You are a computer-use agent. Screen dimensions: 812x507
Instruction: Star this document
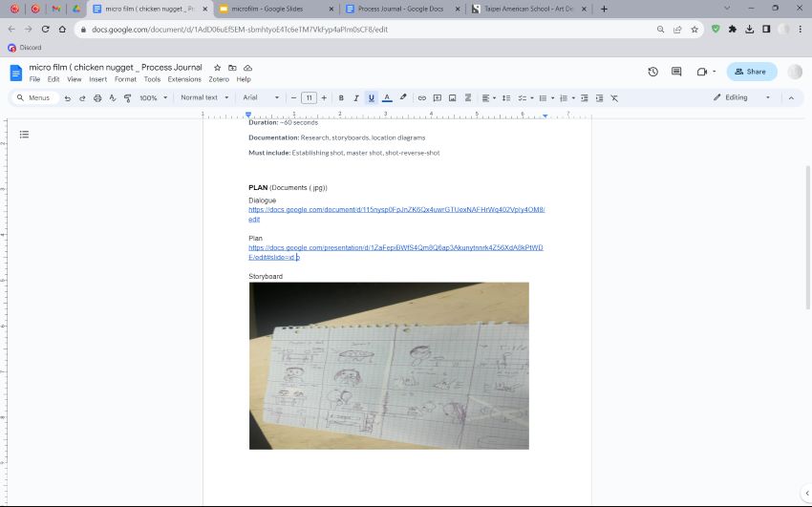coord(217,69)
